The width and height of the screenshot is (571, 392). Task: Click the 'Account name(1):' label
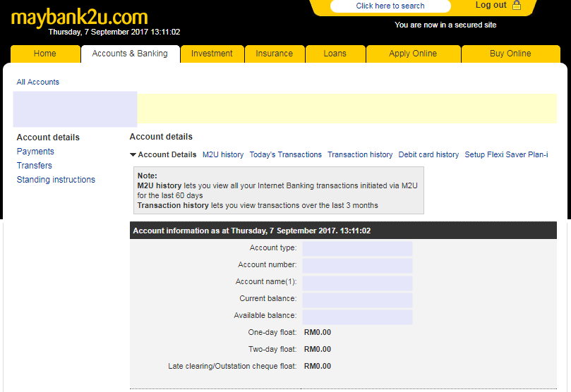pyautogui.click(x=266, y=282)
